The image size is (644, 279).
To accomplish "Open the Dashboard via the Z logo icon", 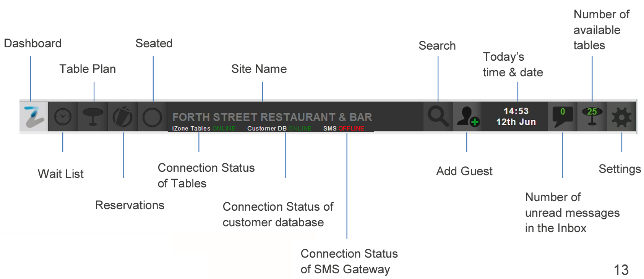I will [x=34, y=117].
